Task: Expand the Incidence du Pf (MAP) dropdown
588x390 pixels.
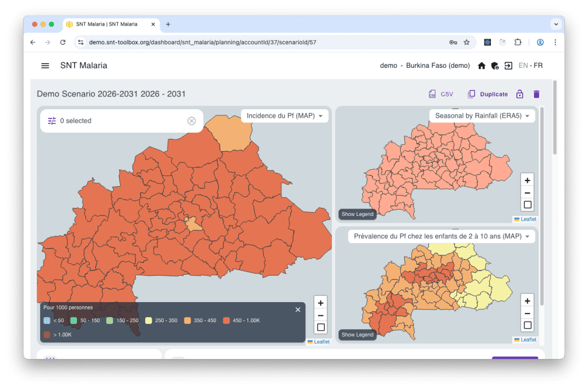Action: coord(284,116)
